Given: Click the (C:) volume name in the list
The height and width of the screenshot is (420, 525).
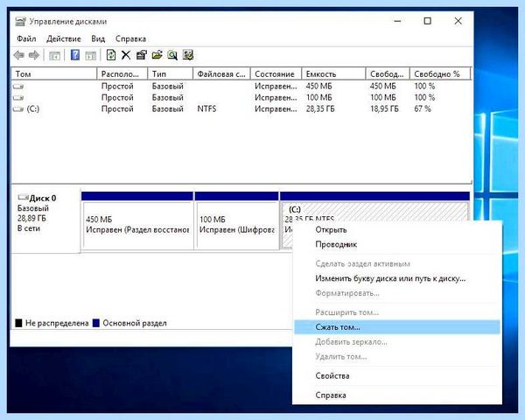Looking at the screenshot, I should coord(33,108).
